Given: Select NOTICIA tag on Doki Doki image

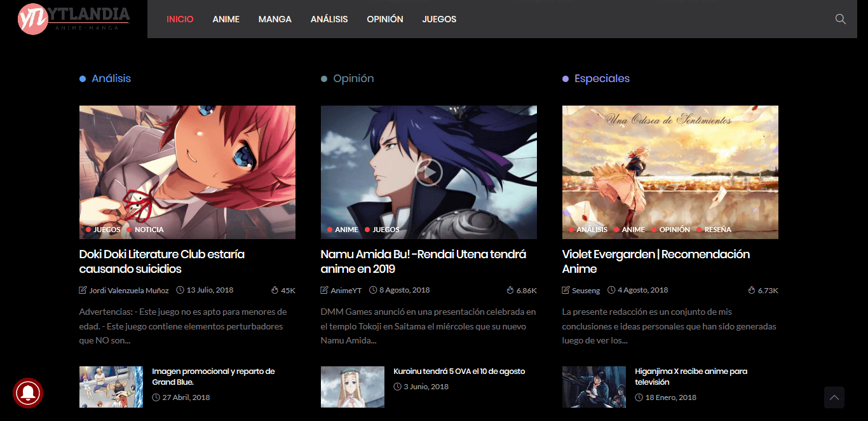Looking at the screenshot, I should pyautogui.click(x=149, y=230).
